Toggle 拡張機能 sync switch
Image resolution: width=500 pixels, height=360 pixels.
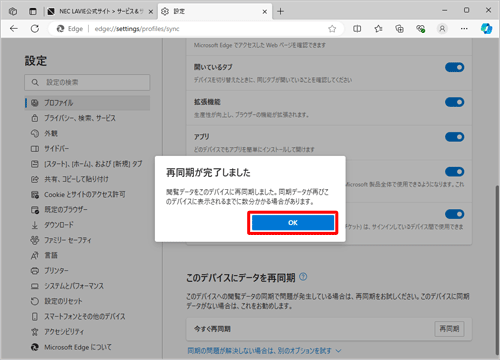pyautogui.click(x=454, y=102)
